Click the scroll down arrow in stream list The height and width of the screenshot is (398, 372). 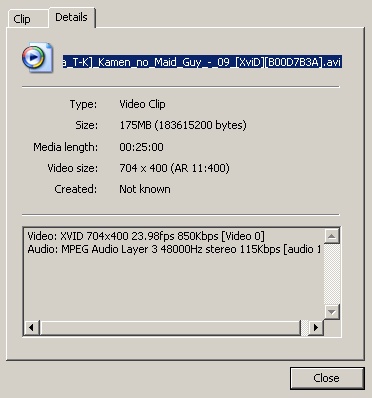[331, 312]
